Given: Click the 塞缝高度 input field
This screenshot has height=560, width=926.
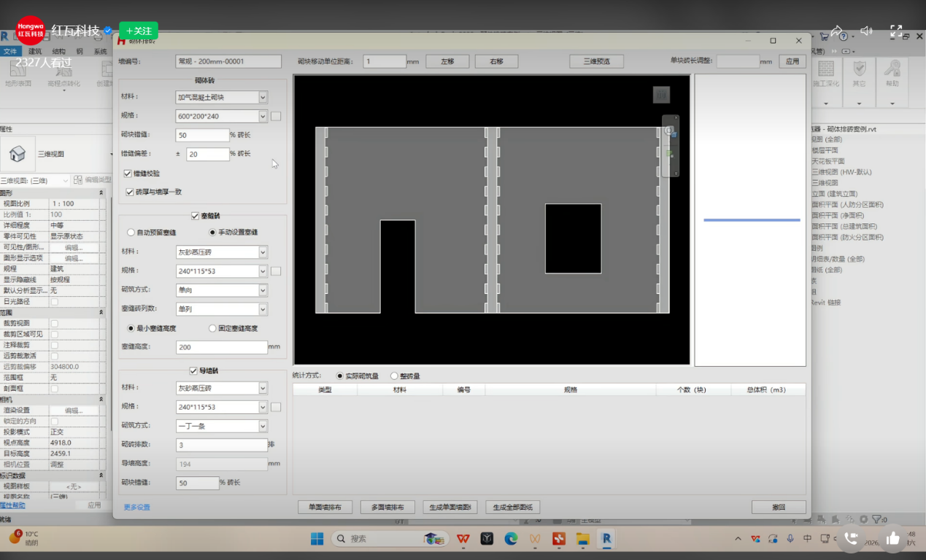Looking at the screenshot, I should click(221, 347).
